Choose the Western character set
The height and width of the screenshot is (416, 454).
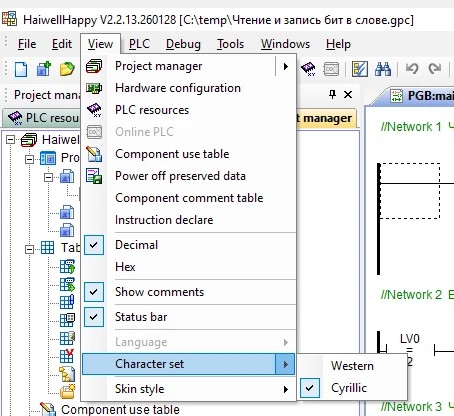(352, 366)
